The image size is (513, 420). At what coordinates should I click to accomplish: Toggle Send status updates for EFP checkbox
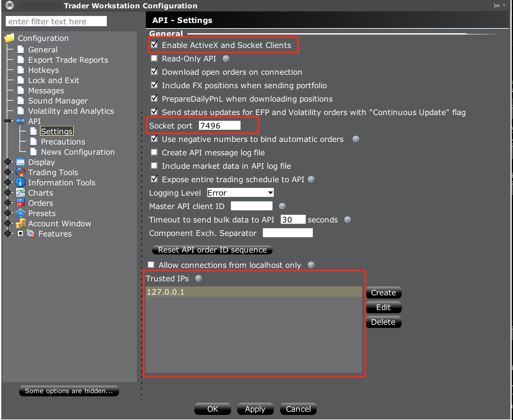(154, 112)
